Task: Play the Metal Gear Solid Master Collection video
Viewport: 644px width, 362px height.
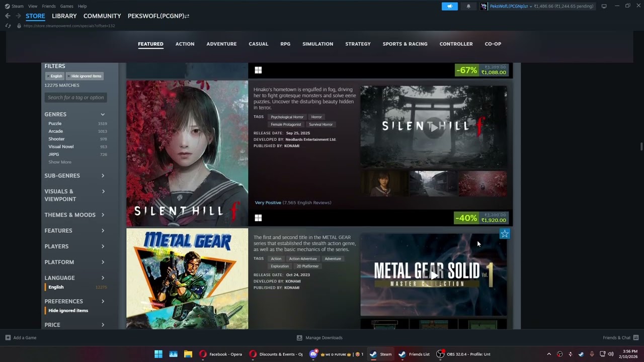Action: [434, 275]
